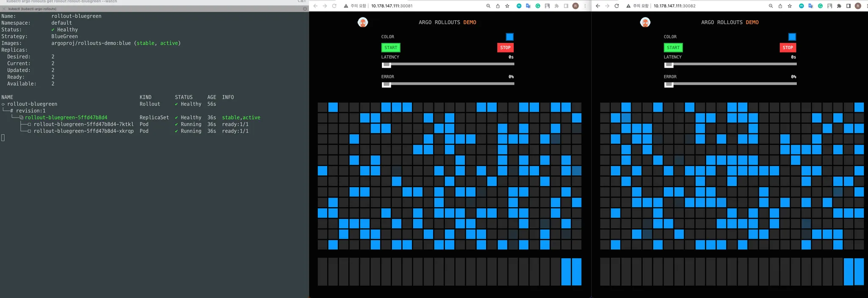Screen dimensions: 868x298
Task: Click the 'Healthy' status value next to Status:
Action: coord(67,30)
